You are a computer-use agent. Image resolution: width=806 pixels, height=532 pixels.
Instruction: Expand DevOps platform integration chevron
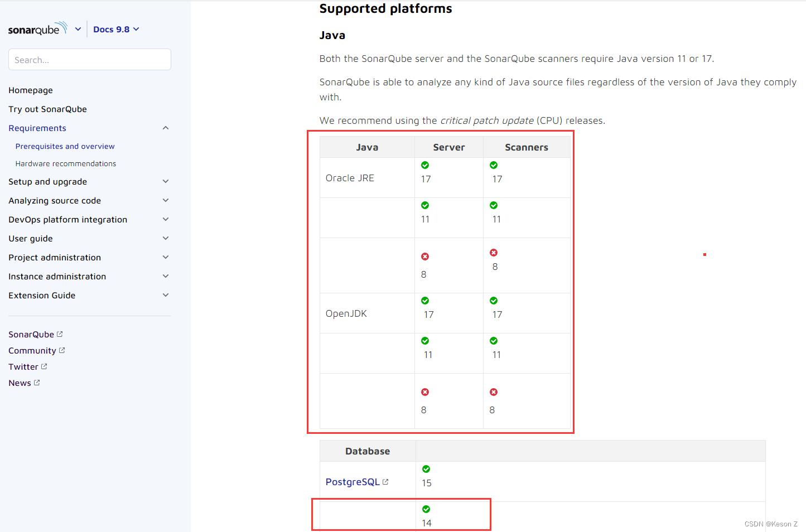pyautogui.click(x=166, y=219)
